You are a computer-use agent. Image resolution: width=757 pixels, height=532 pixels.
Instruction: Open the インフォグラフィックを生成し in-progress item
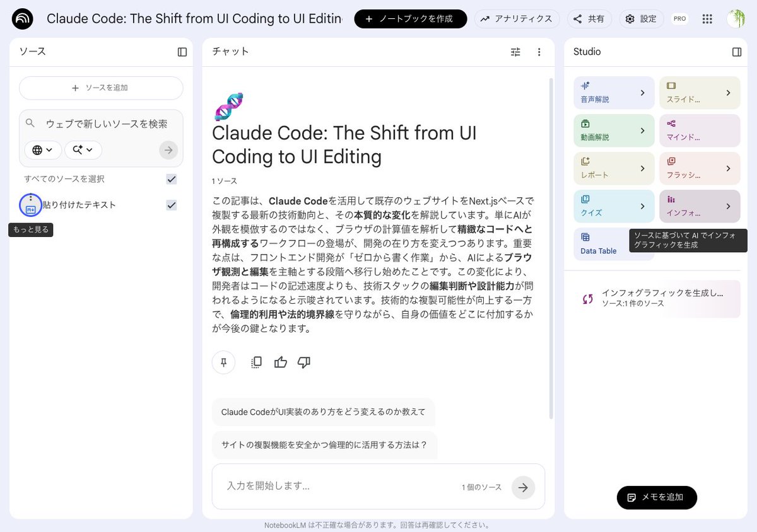657,298
